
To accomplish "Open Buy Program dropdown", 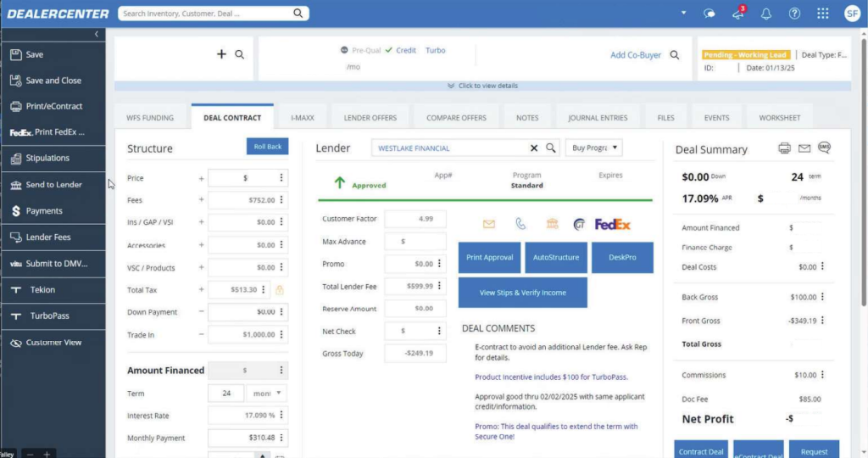I will 594,148.
